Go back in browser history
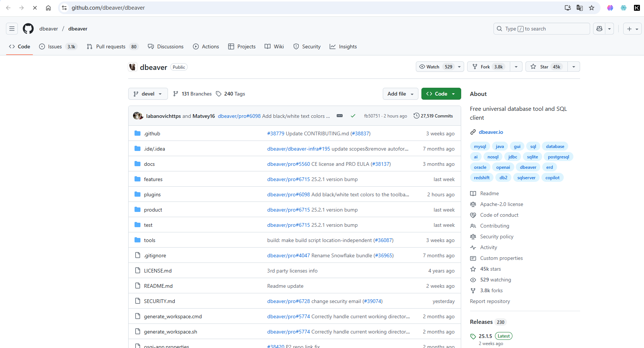The width and height of the screenshot is (644, 348). (x=8, y=8)
